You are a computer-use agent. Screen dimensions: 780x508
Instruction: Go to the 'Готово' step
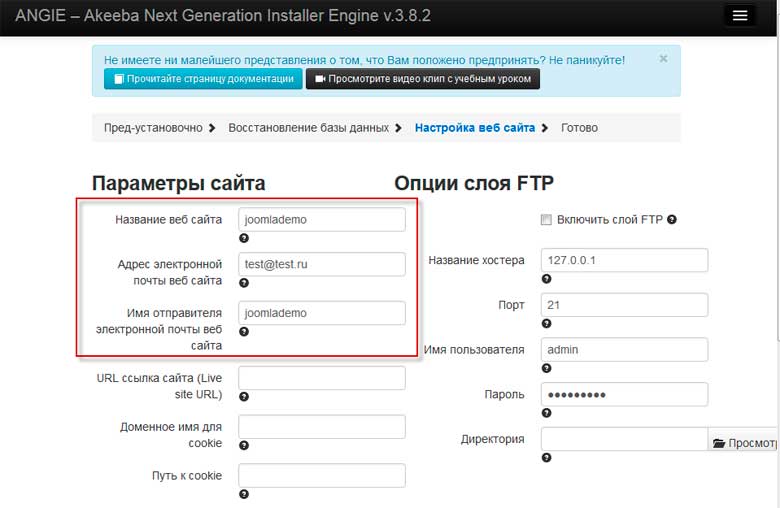579,128
